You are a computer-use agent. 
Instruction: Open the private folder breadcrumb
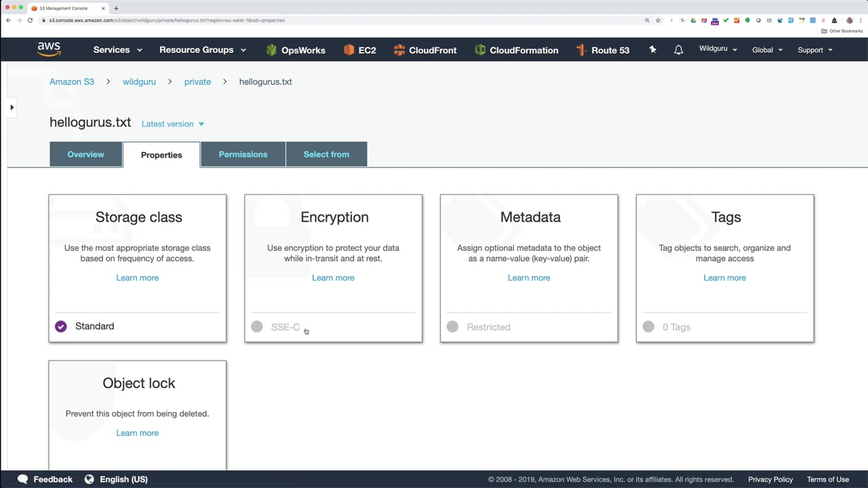tap(197, 82)
